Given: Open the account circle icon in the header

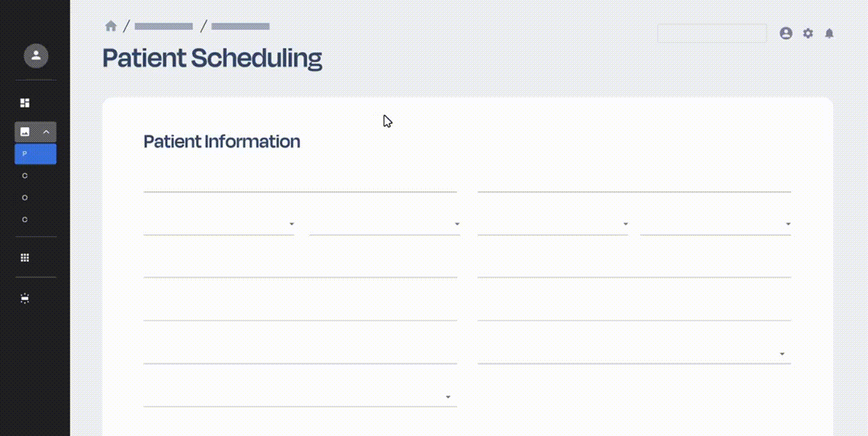Looking at the screenshot, I should 786,34.
